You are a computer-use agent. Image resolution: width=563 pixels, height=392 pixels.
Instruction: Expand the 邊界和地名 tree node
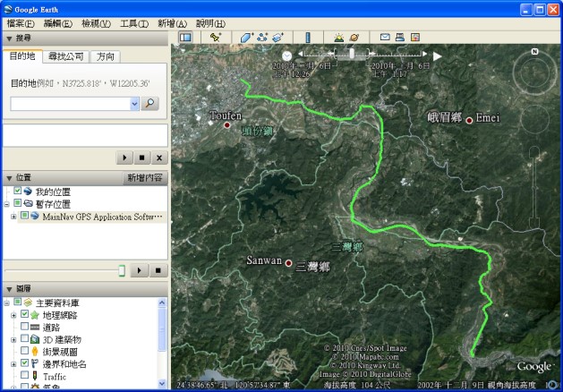point(13,364)
